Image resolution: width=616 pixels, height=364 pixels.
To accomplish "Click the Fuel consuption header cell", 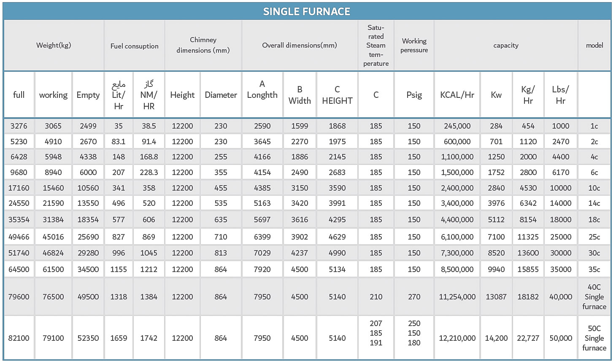I will (134, 46).
